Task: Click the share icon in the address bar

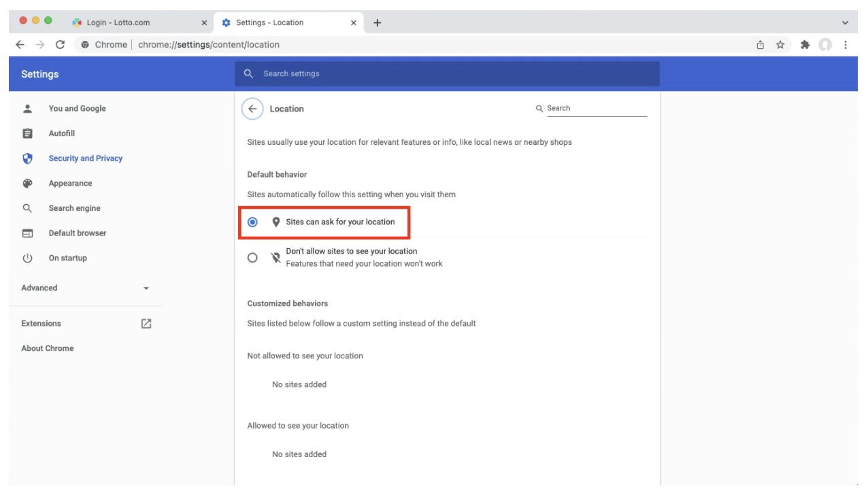Action: (761, 45)
